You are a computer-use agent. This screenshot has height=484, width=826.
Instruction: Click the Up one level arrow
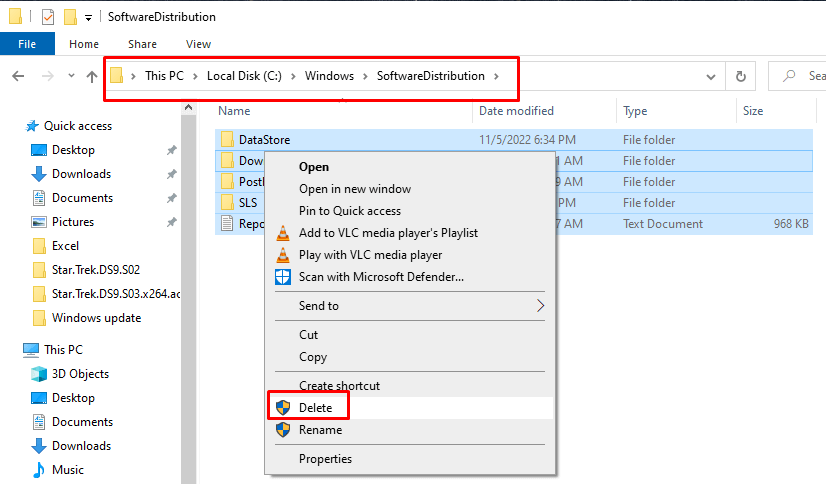tap(93, 76)
